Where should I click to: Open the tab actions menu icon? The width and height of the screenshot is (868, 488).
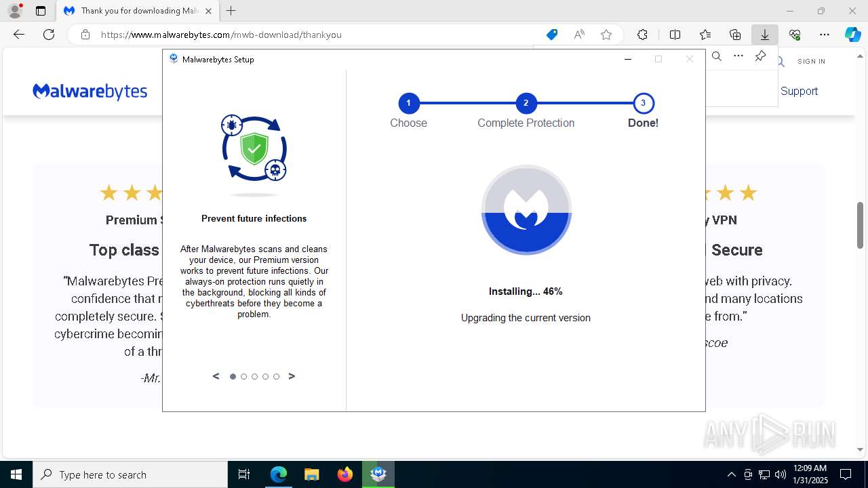(x=41, y=11)
